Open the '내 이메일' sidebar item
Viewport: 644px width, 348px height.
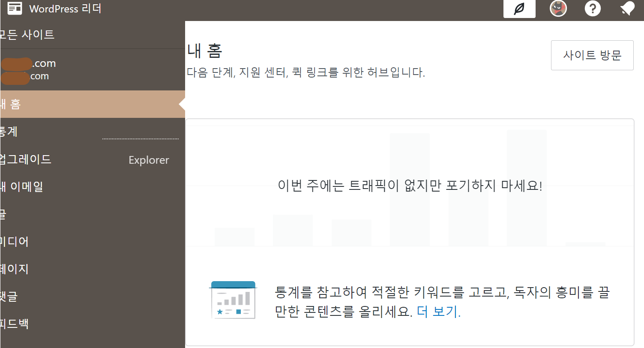[93, 187]
